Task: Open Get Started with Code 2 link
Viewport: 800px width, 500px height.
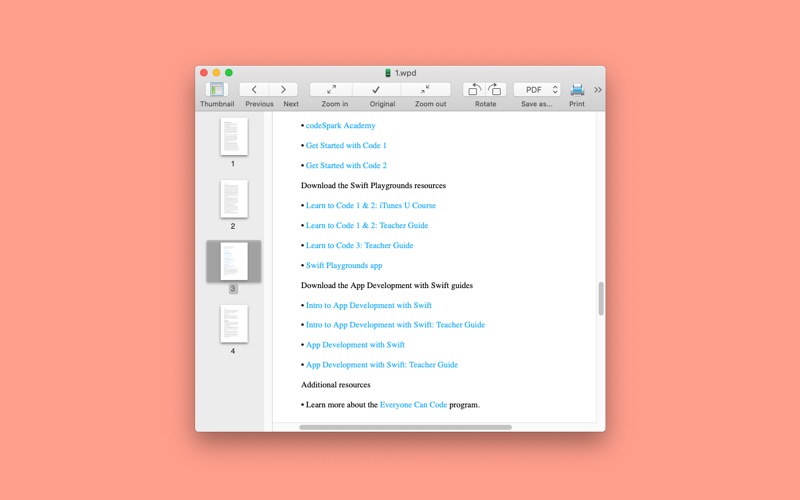Action: (346, 165)
